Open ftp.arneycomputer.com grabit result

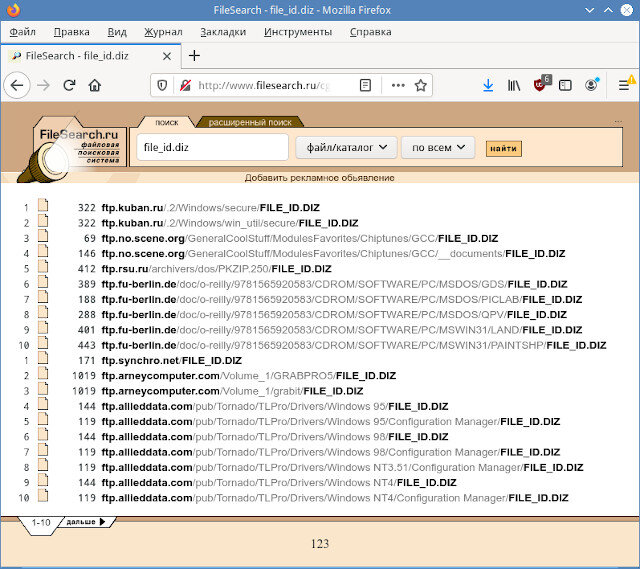point(232,391)
